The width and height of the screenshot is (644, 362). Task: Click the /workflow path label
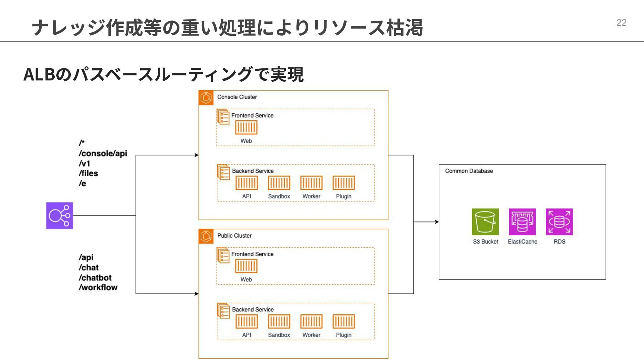point(98,288)
